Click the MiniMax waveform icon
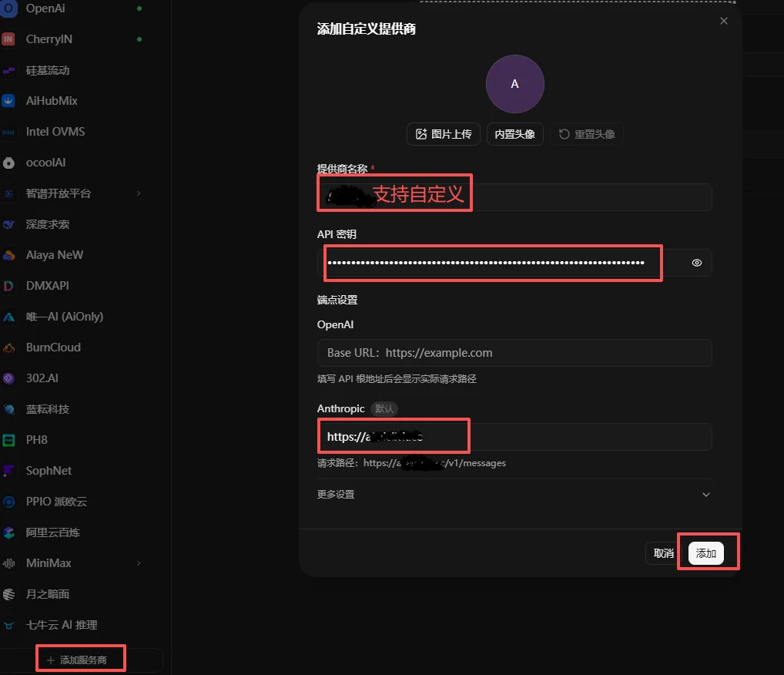The image size is (784, 675). [x=8, y=563]
